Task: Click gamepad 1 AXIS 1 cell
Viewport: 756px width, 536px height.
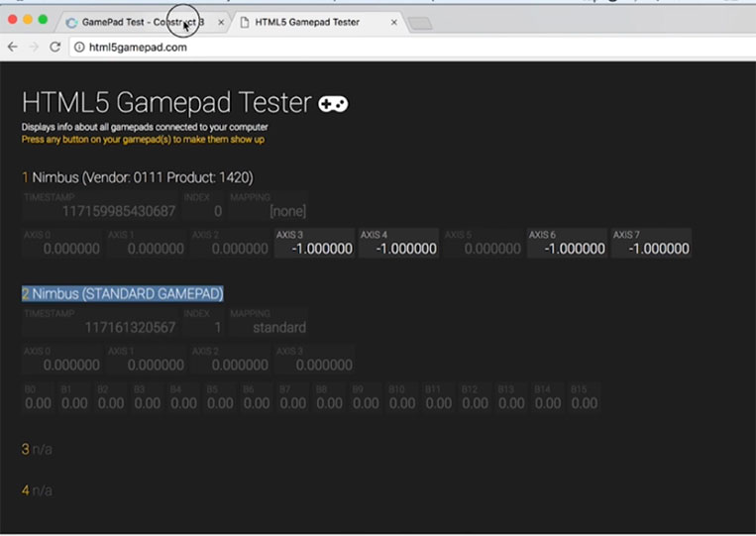Action: click(x=146, y=243)
